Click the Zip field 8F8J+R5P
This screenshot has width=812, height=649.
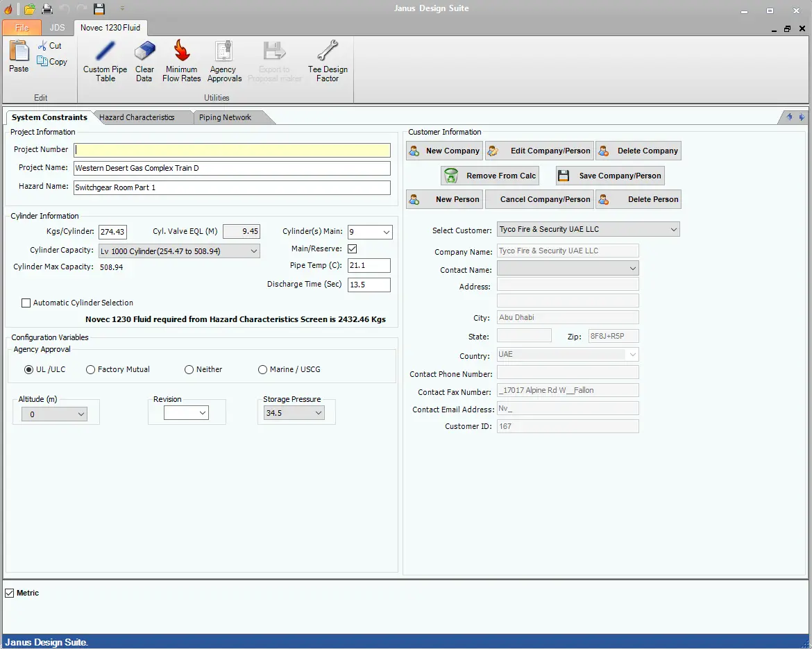coord(614,336)
